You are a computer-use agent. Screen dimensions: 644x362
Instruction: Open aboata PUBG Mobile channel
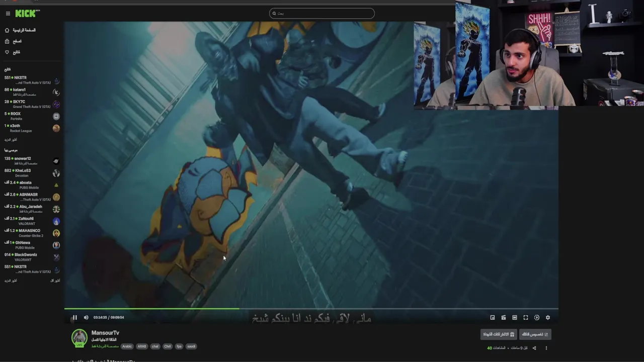(x=32, y=185)
